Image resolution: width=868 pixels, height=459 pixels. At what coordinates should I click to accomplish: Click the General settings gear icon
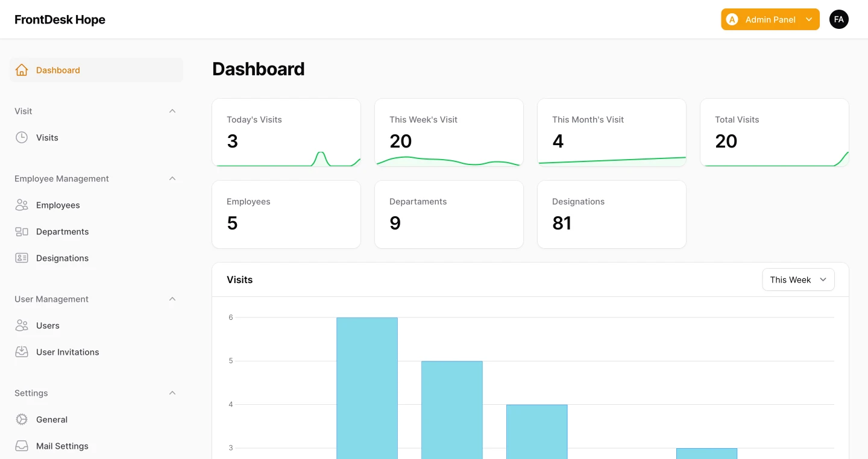(x=22, y=419)
